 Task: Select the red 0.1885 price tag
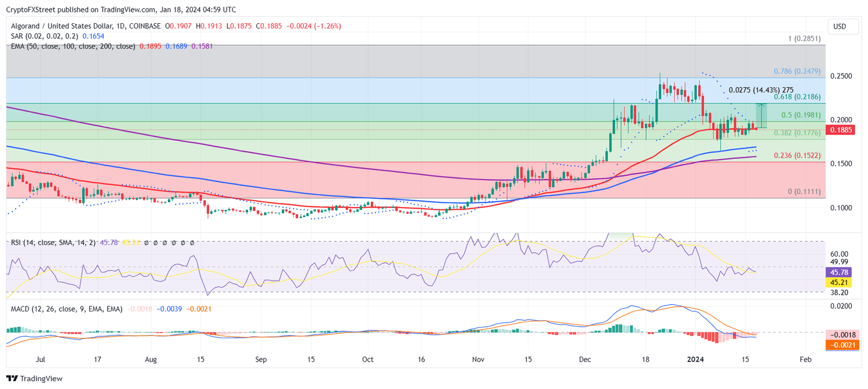(x=841, y=129)
